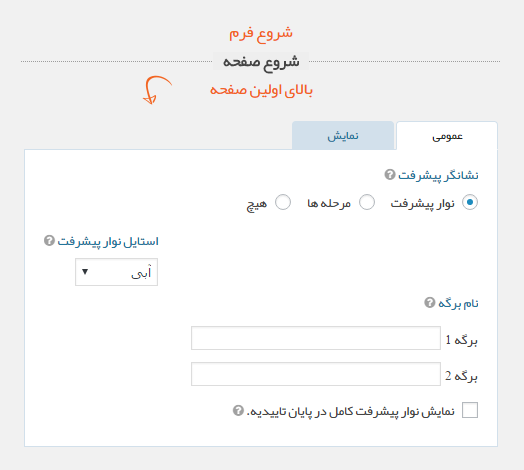Open the عمومی tab
This screenshot has height=470, width=524.
(x=447, y=136)
